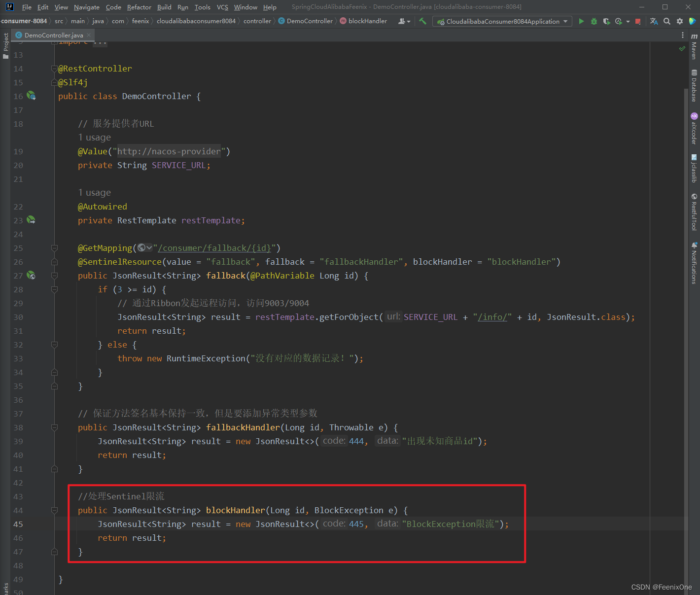Click the controller breadcrumb in the navigation bar
The image size is (700, 595).
point(257,21)
